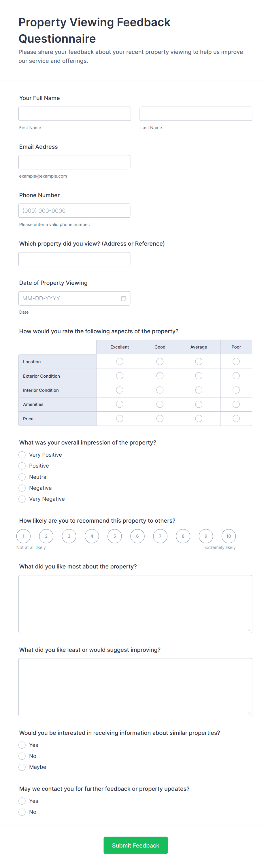Select Very Positive overall impression
Viewport: 268px width, 868px height.
pos(22,455)
